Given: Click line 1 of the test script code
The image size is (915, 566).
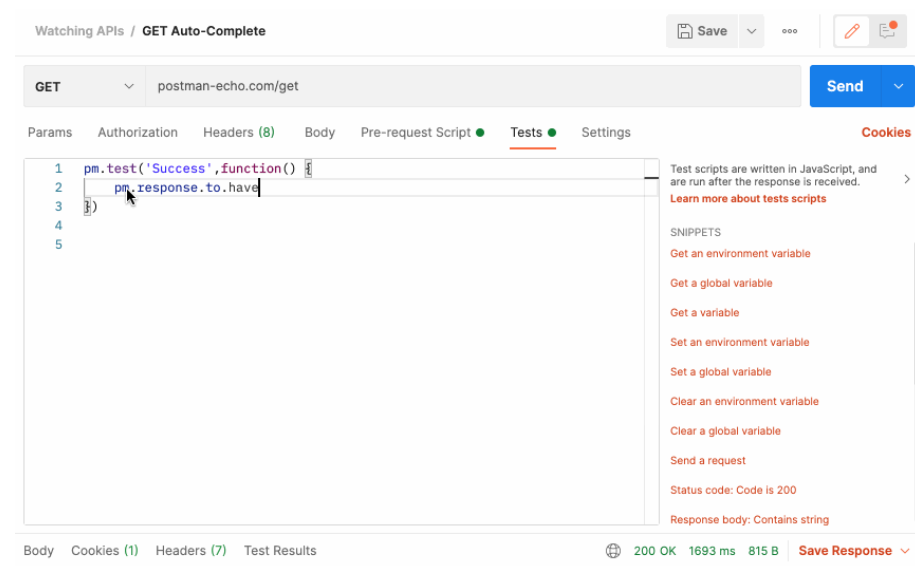Looking at the screenshot, I should (197, 169).
